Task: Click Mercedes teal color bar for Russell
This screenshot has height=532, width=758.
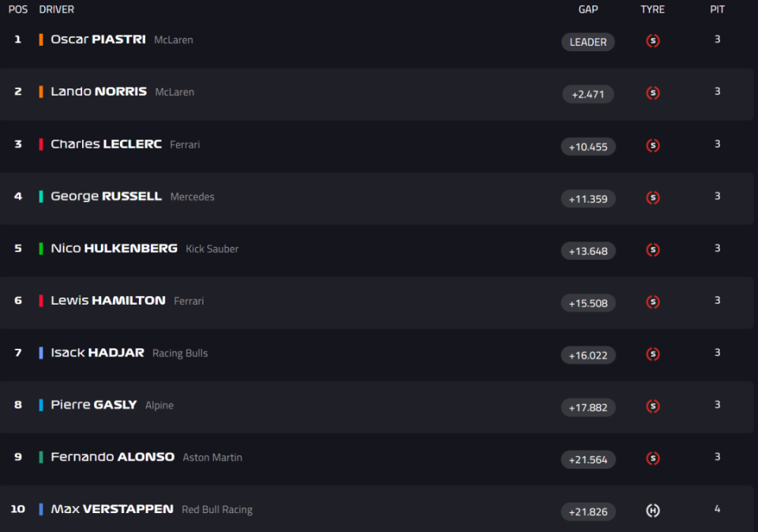Action: (x=41, y=197)
